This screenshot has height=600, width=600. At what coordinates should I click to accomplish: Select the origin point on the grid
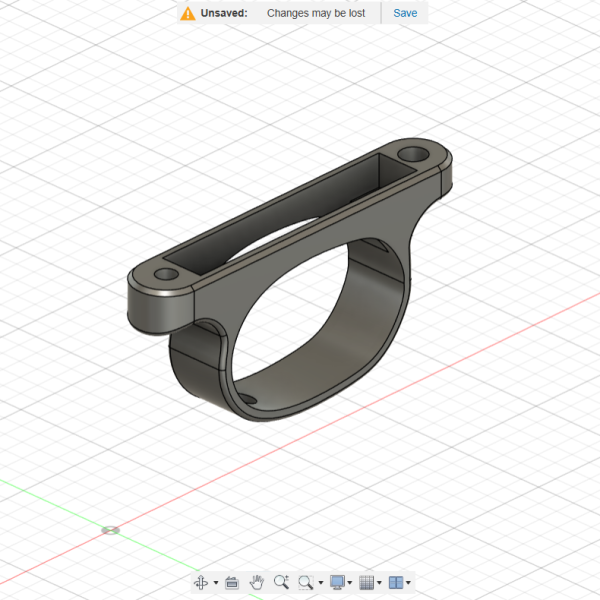(x=111, y=529)
